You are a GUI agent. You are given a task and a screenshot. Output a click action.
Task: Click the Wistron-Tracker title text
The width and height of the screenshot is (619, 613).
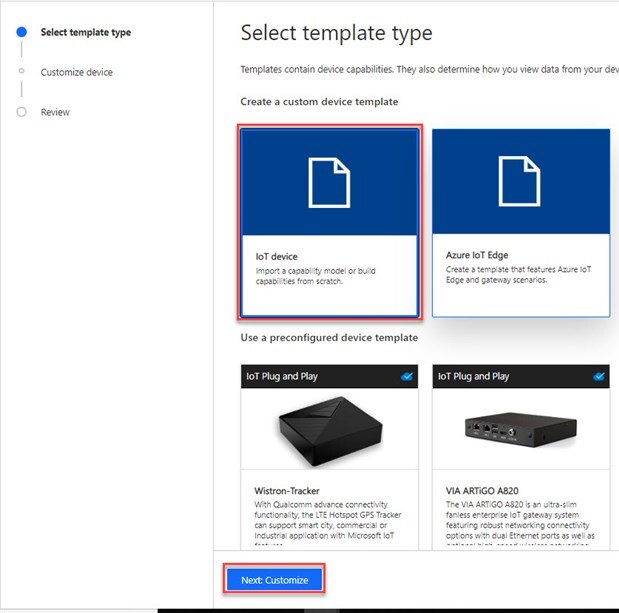287,491
